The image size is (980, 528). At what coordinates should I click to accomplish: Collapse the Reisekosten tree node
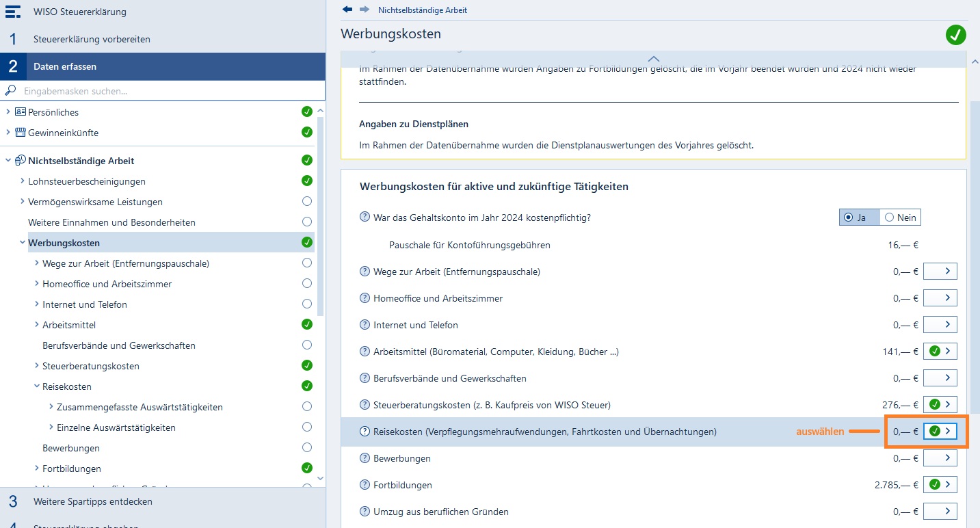pyautogui.click(x=37, y=386)
